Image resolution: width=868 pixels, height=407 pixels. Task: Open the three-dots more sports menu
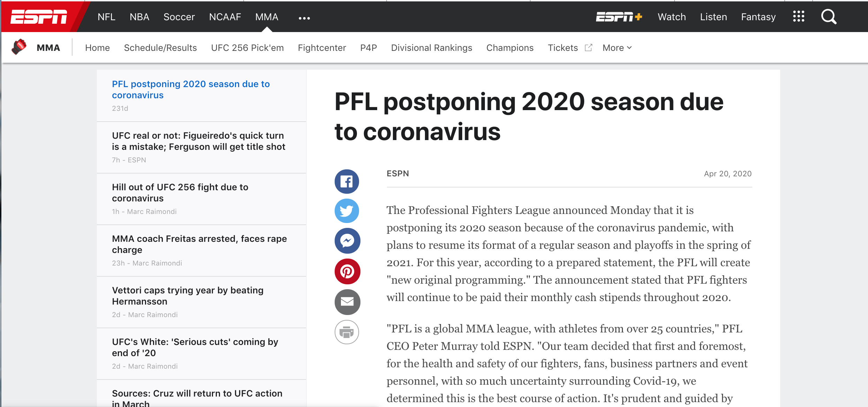[x=304, y=18]
